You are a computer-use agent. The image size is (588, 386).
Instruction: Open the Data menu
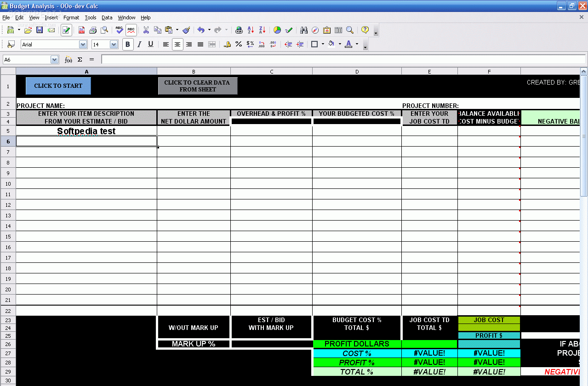pos(107,17)
